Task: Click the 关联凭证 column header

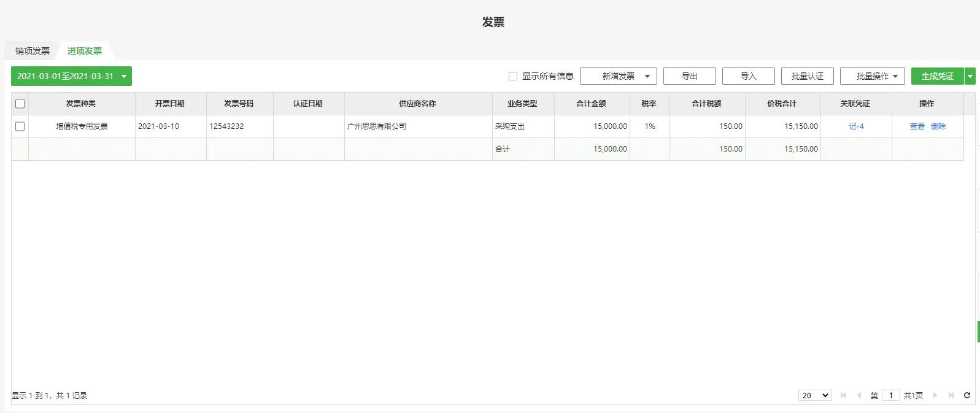Action: 856,104
